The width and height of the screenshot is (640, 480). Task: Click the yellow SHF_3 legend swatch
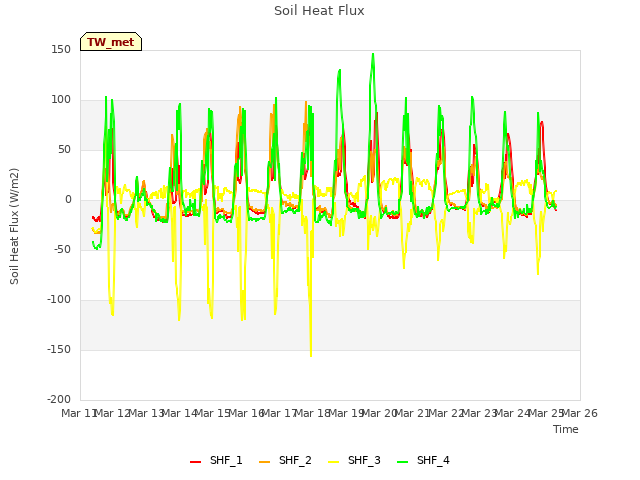333,462
